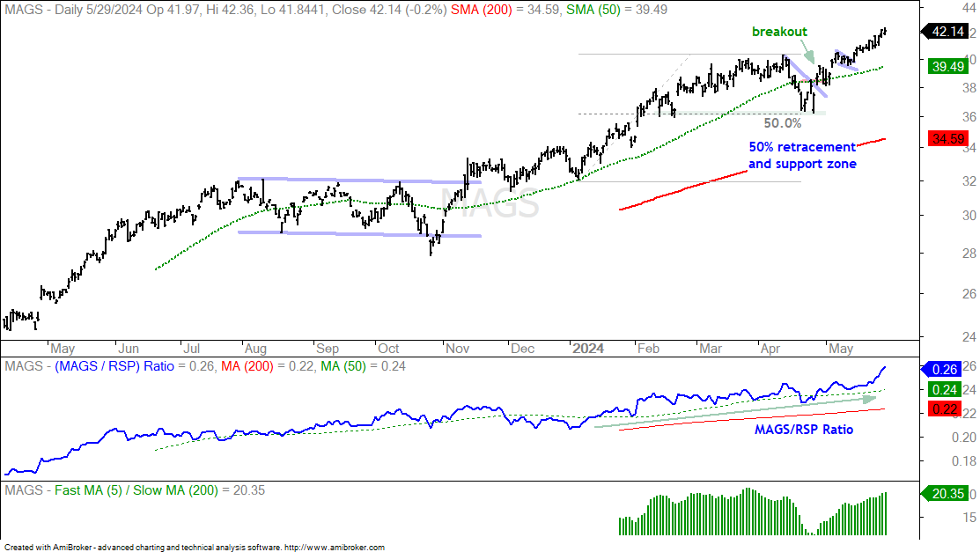Image resolution: width=980 pixels, height=552 pixels.
Task: Click the '50.0%' Fibonacci level label
Action: click(x=783, y=123)
